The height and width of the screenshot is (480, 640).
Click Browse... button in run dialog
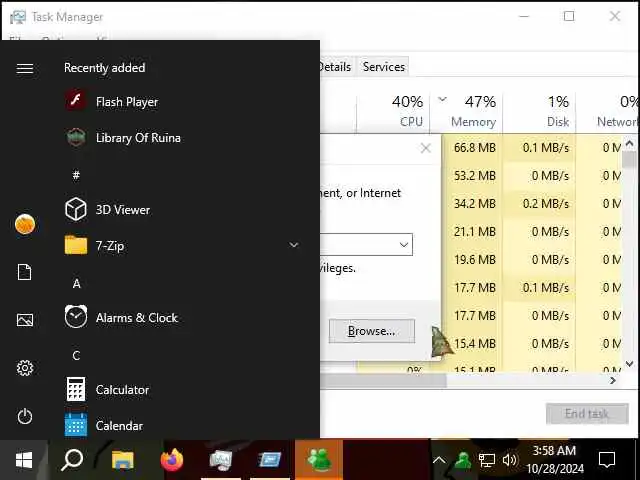[x=372, y=331]
